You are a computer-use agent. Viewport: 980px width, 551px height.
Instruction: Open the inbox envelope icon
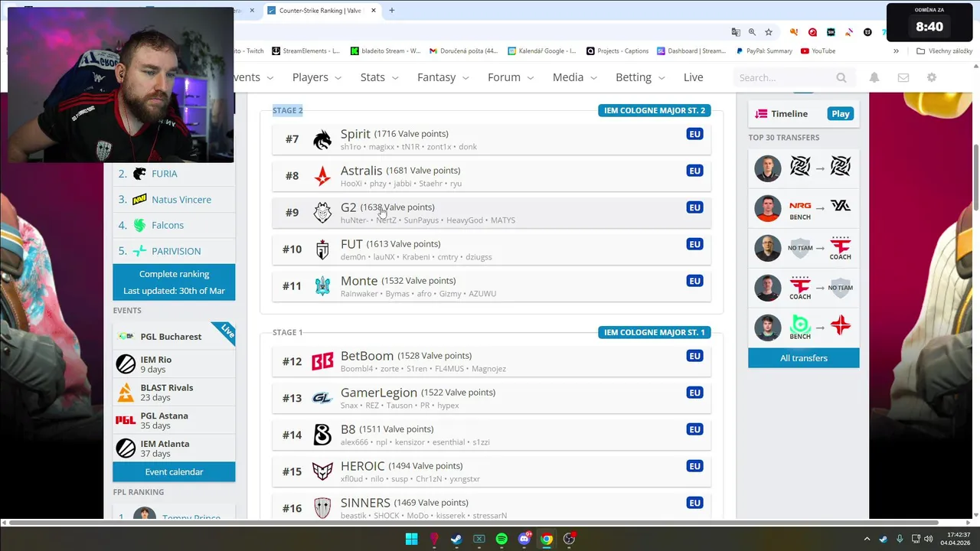(903, 77)
